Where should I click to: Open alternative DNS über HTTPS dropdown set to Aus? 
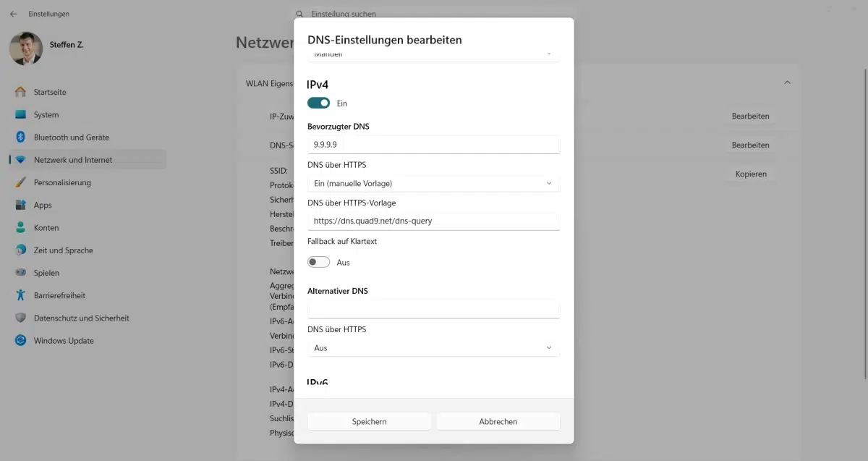click(434, 348)
